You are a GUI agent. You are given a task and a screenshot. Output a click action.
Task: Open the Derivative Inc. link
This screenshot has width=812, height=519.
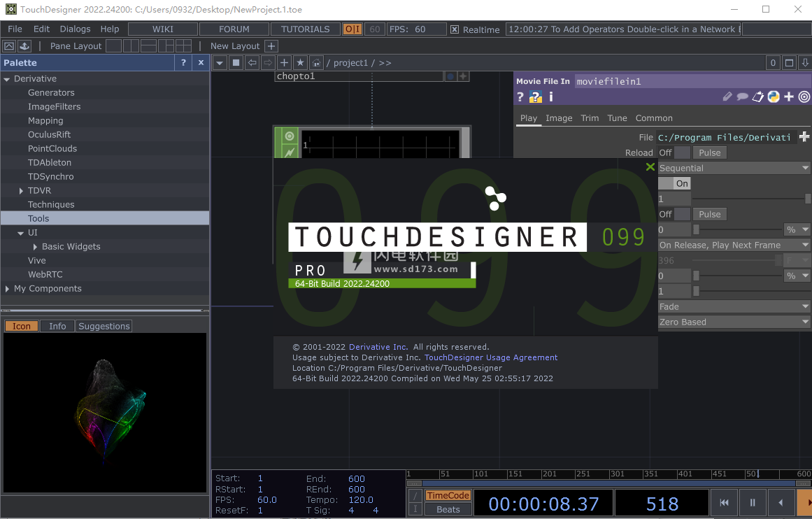pos(378,347)
